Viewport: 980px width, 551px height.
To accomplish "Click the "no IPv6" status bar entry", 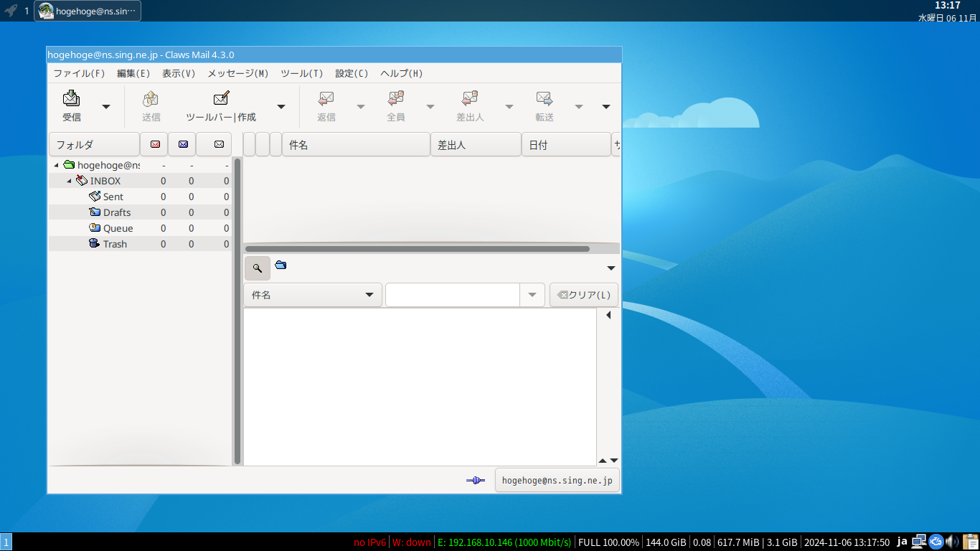I will 369,542.
